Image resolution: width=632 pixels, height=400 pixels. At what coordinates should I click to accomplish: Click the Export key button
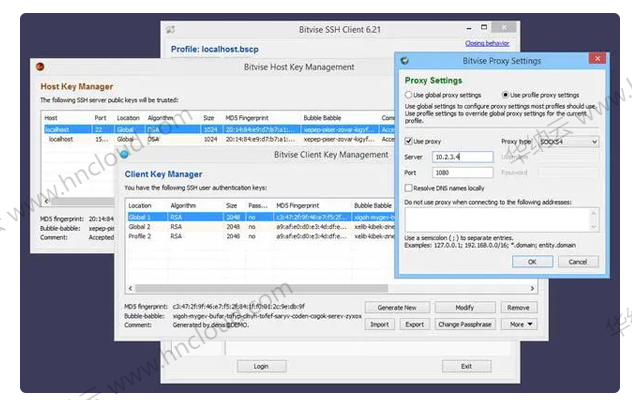415,324
